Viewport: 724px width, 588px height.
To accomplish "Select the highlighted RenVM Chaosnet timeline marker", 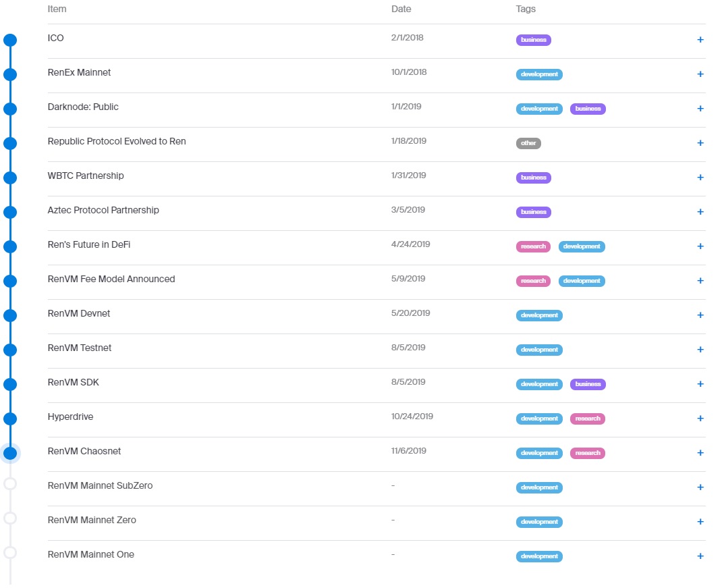I will [10, 453].
